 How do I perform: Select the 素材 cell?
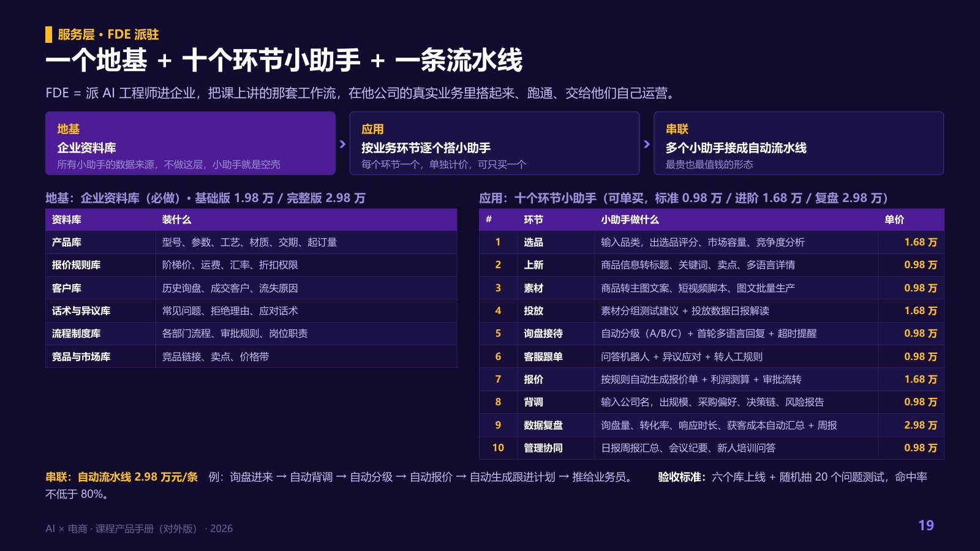click(x=556, y=288)
